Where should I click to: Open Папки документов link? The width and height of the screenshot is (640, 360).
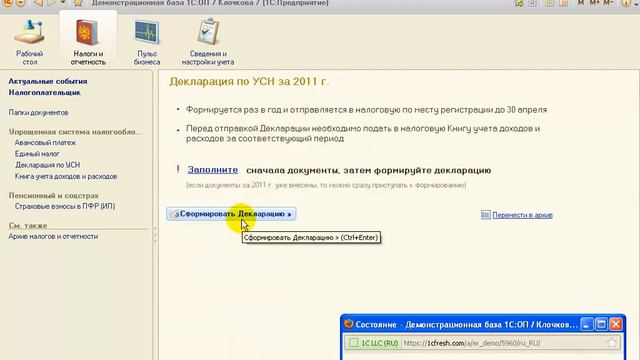click(x=38, y=113)
